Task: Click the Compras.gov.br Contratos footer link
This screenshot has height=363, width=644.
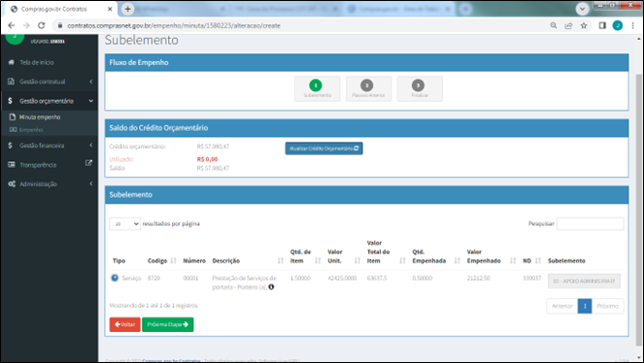Action: click(171, 361)
